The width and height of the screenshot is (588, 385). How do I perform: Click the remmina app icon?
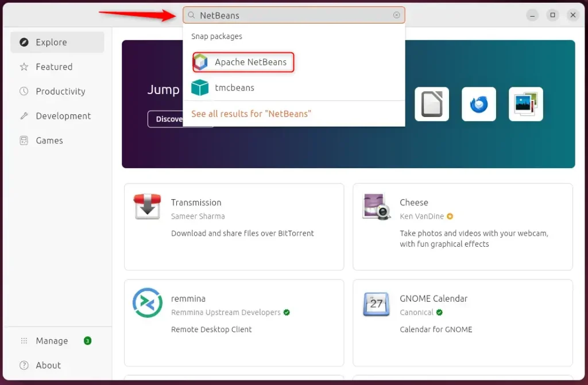148,302
